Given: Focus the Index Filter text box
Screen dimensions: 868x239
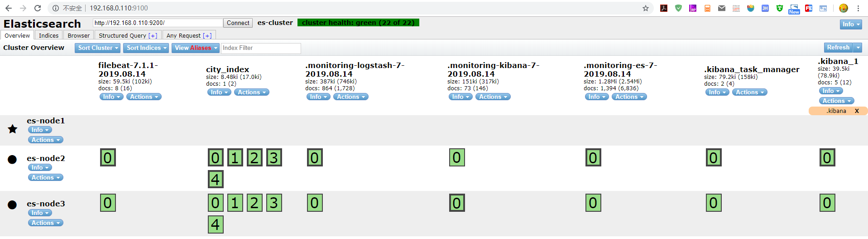Looking at the screenshot, I should point(261,48).
